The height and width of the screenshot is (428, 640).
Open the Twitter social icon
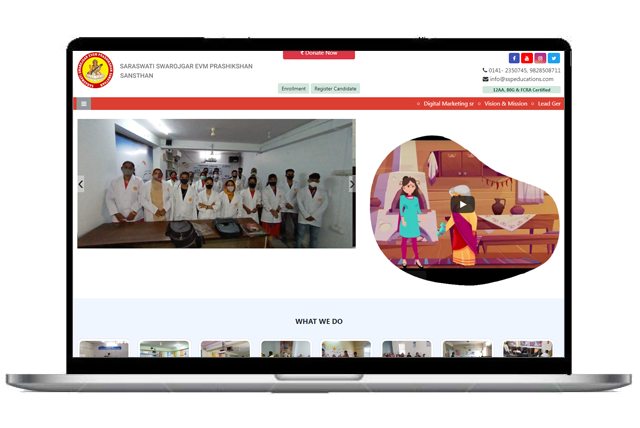[553, 58]
